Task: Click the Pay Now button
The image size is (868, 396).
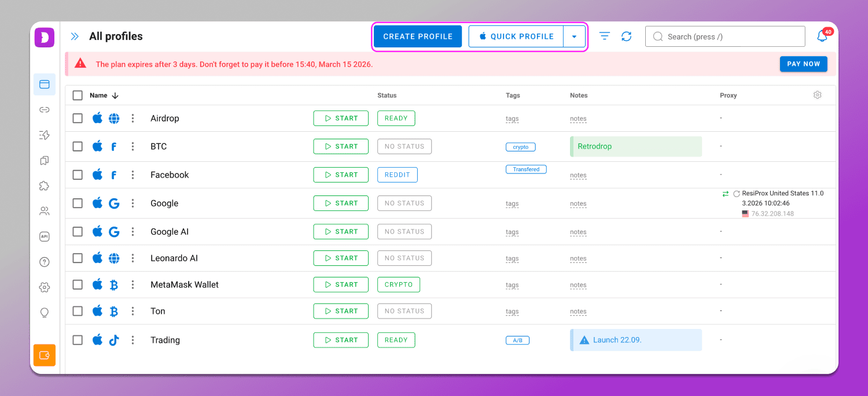Action: (x=804, y=64)
